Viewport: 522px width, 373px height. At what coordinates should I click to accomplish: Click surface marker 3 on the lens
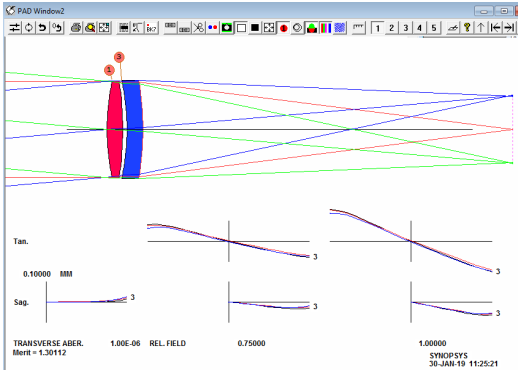(119, 57)
